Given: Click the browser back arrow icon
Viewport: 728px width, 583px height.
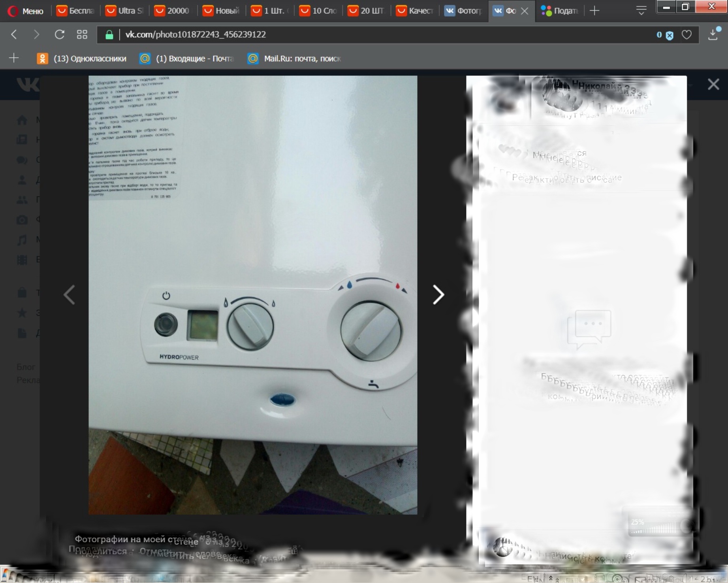Looking at the screenshot, I should [14, 35].
